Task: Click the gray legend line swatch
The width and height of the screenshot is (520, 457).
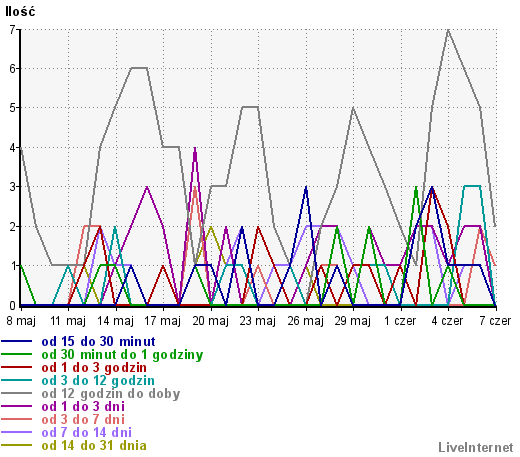Action: click(x=17, y=394)
